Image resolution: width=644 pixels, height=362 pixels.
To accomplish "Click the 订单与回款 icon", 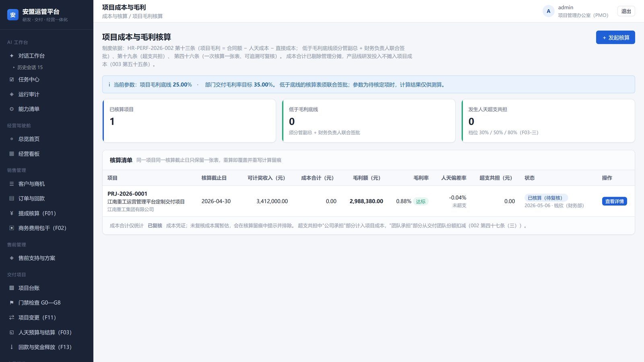I will [x=12, y=198].
